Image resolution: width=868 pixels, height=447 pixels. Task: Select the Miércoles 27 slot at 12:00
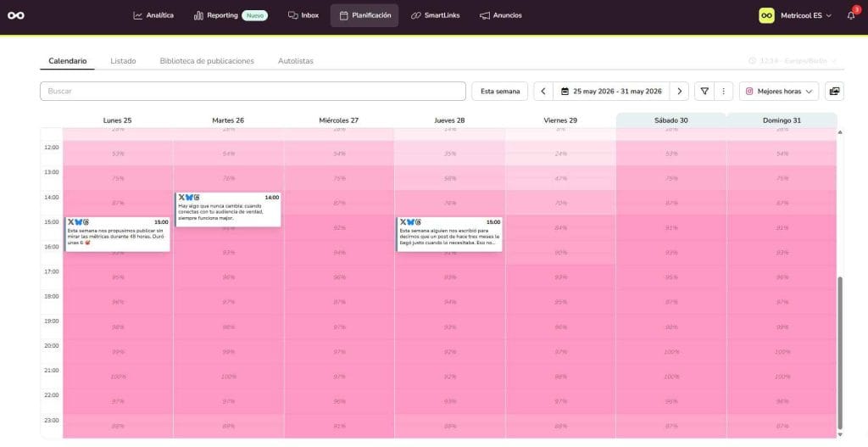click(x=339, y=154)
